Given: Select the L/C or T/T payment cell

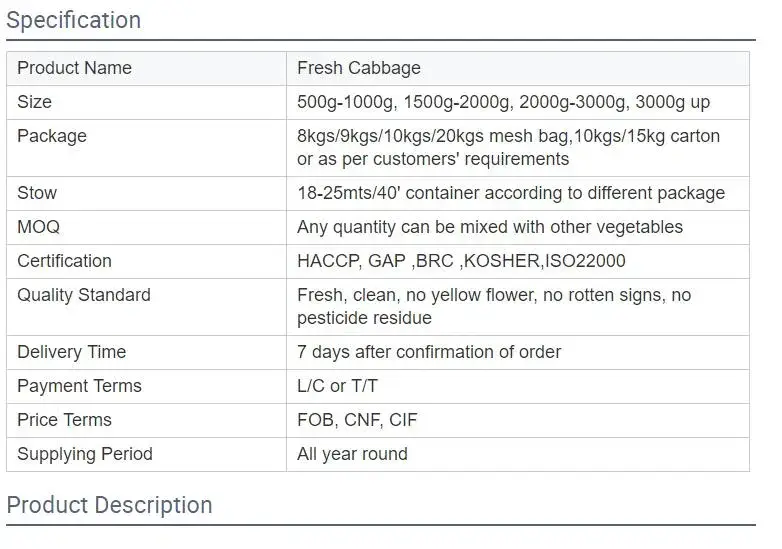Looking at the screenshot, I should coord(518,386).
